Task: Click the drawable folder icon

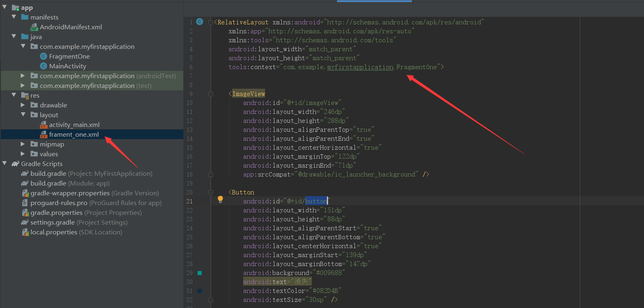Action: [x=34, y=105]
